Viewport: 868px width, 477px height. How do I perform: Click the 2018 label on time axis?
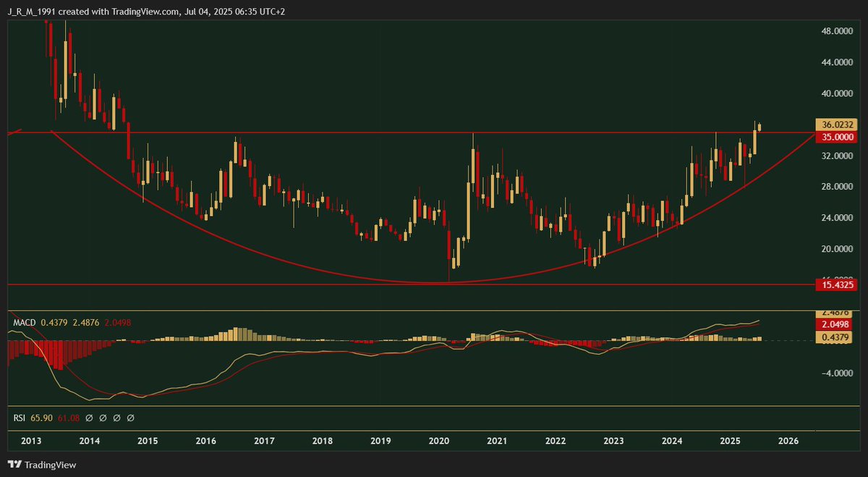click(x=323, y=441)
